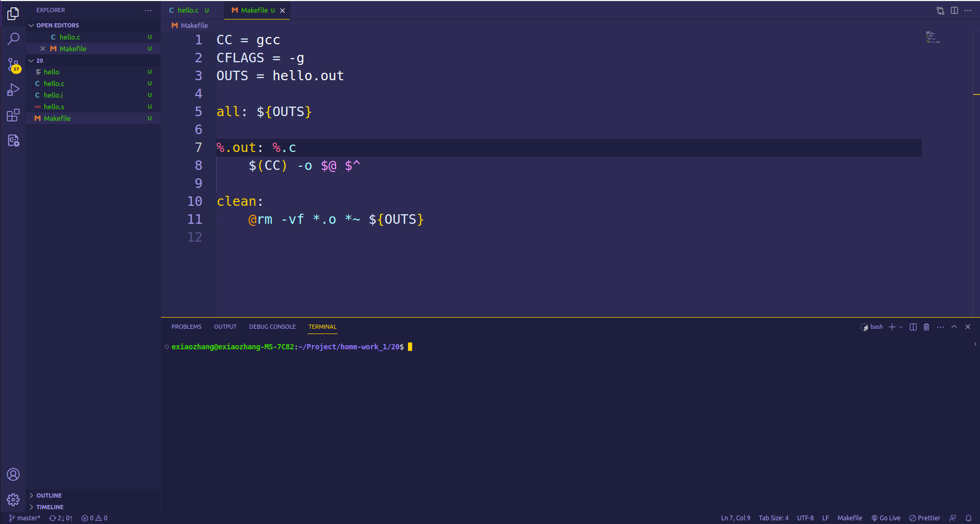Toggle Prettier in status bar
The width and height of the screenshot is (980, 524).
pyautogui.click(x=925, y=518)
